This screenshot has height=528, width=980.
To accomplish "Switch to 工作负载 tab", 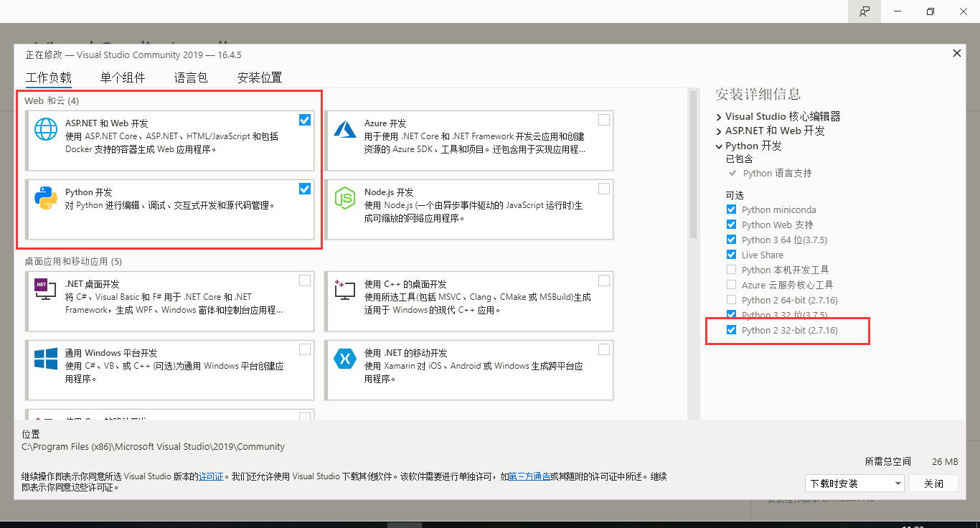I will 49,77.
